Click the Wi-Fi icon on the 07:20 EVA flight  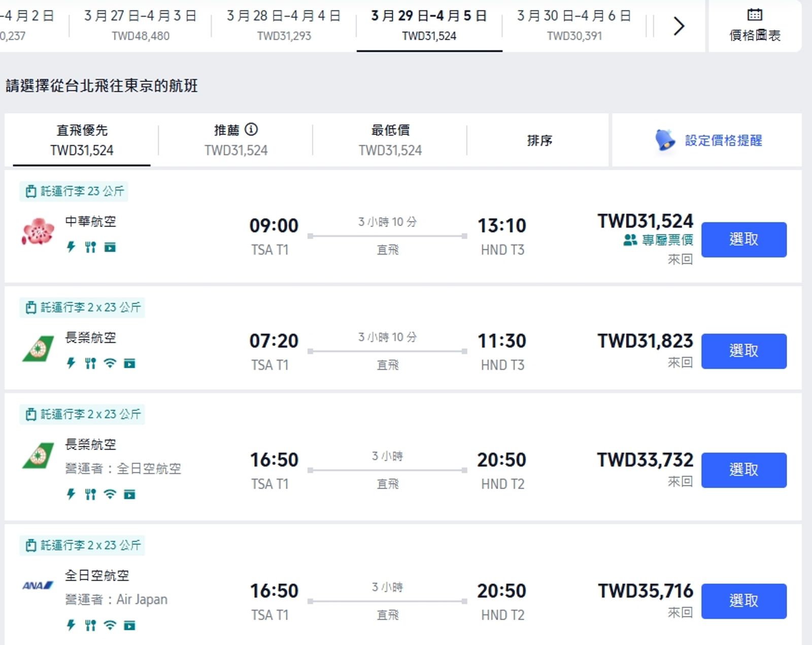[110, 363]
